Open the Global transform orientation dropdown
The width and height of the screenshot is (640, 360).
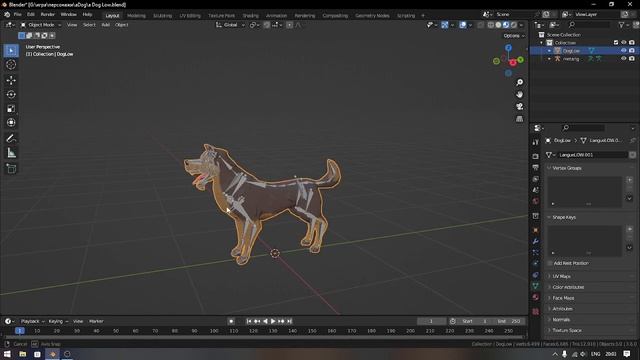click(230, 25)
